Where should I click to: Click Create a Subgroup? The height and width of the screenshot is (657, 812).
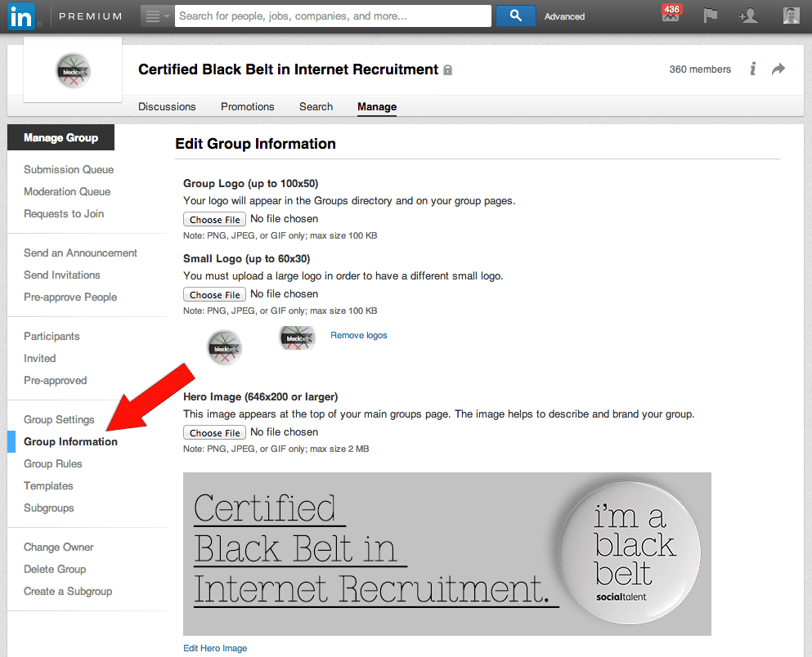(x=68, y=592)
